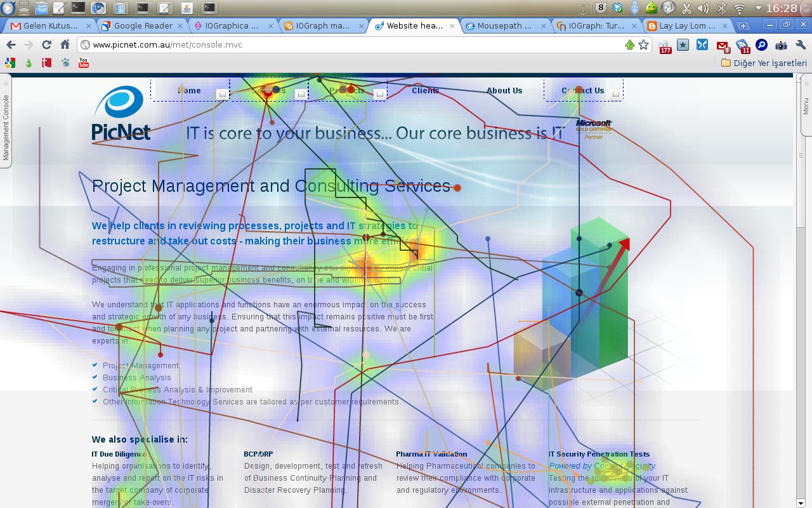Screen dimensions: 812x508
Task: Open the Wi-Fi network tray icon
Action: tap(739, 8)
